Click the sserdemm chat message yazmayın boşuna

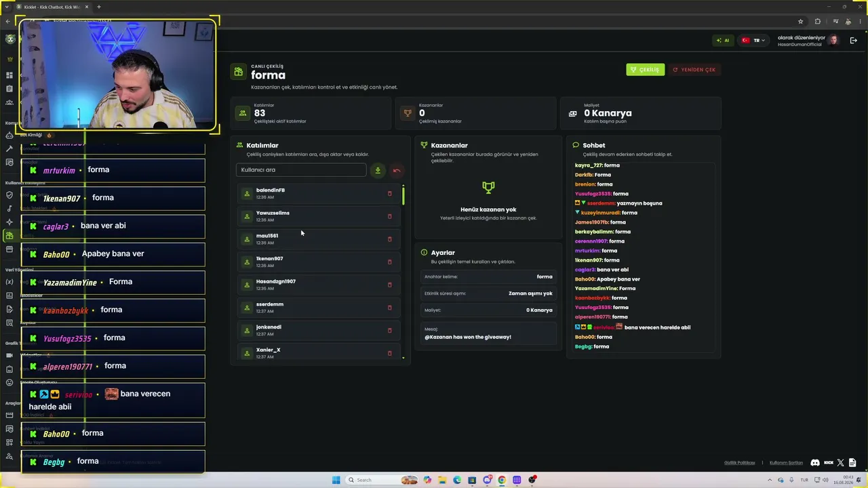[618, 203]
